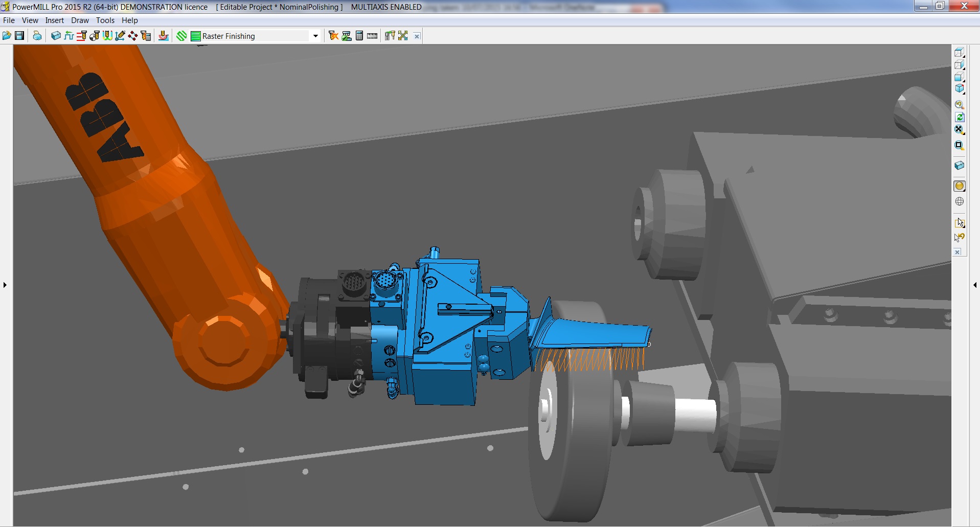Expand the right side pane arrow
The image size is (980, 527).
(x=975, y=285)
